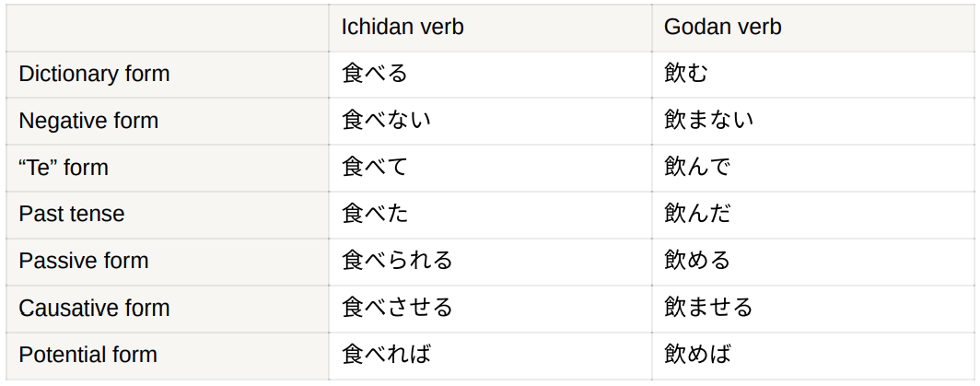The height and width of the screenshot is (386, 980).
Task: Click the cell containing 食べる
Action: [490, 75]
